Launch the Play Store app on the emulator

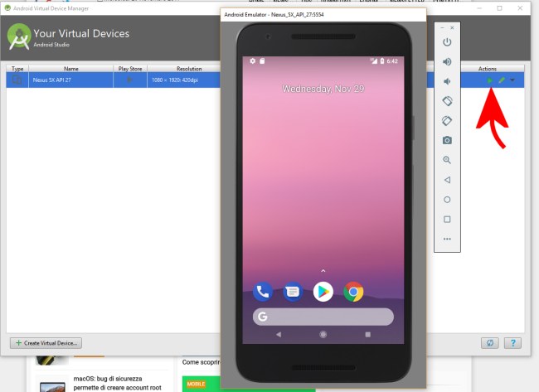(323, 292)
